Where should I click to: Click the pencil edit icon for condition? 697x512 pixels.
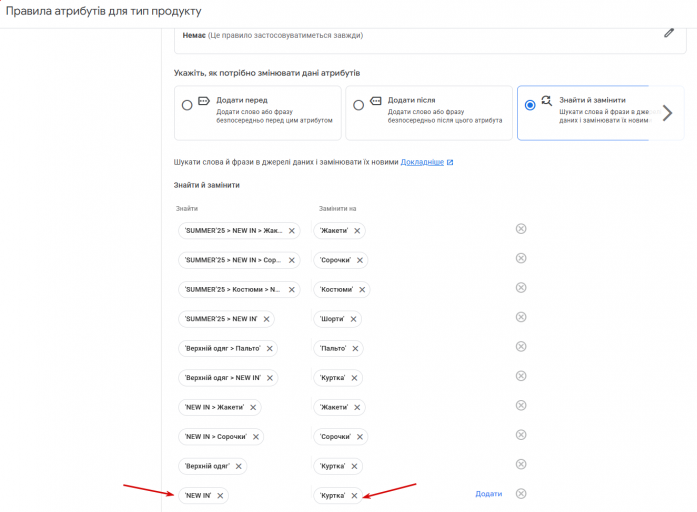[669, 33]
